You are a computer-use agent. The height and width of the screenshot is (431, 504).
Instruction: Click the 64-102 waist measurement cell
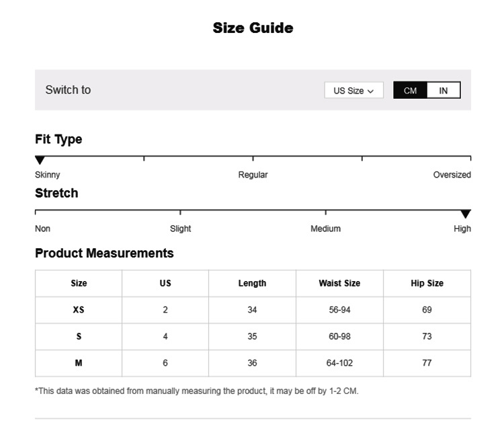click(x=339, y=363)
